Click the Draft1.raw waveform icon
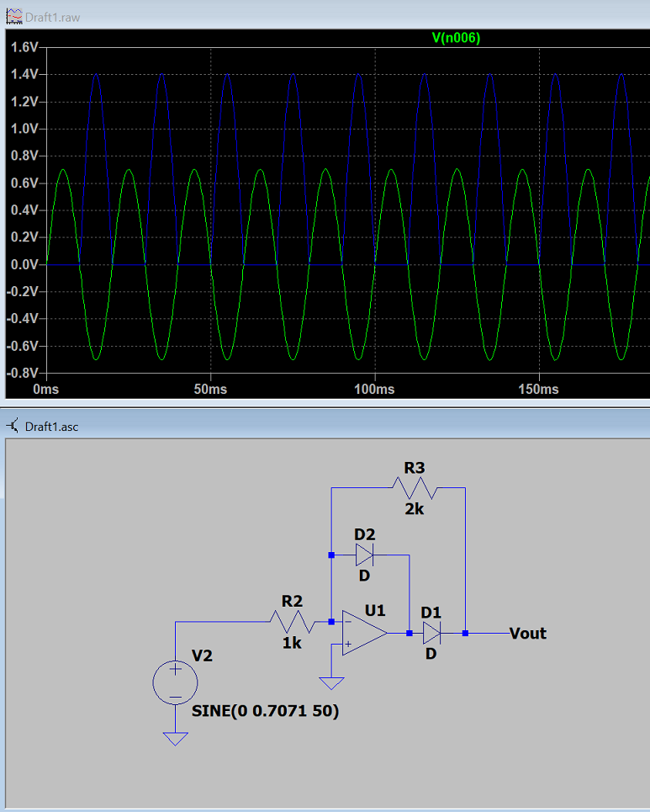The image size is (650, 812). [x=14, y=17]
